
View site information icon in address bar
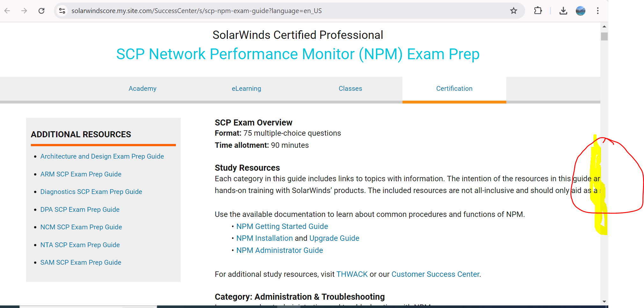[x=62, y=11]
